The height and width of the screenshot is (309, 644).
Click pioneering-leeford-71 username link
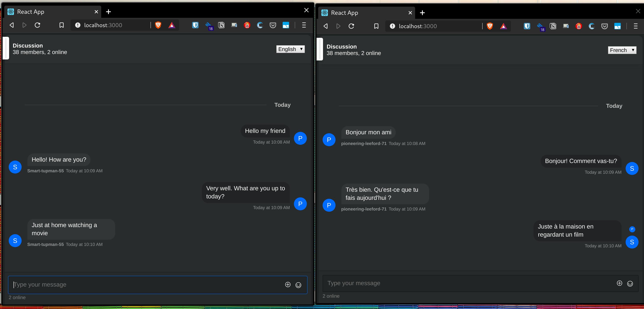click(363, 143)
